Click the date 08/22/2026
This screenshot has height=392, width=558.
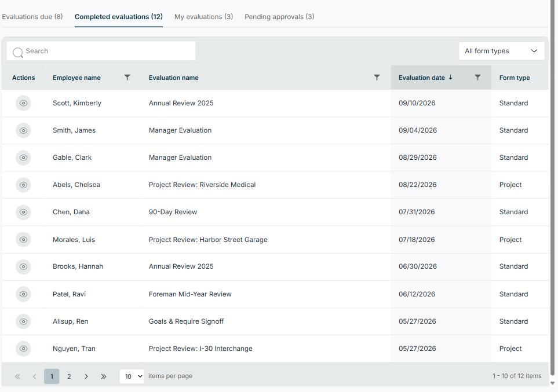point(417,185)
